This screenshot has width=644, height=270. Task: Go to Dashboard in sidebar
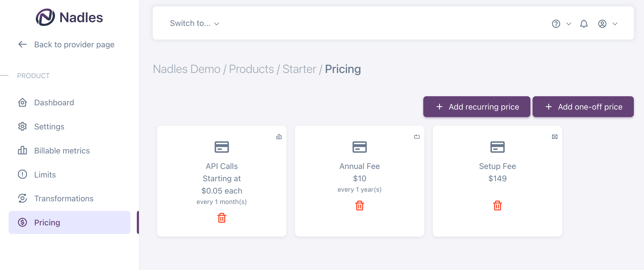[x=54, y=103]
